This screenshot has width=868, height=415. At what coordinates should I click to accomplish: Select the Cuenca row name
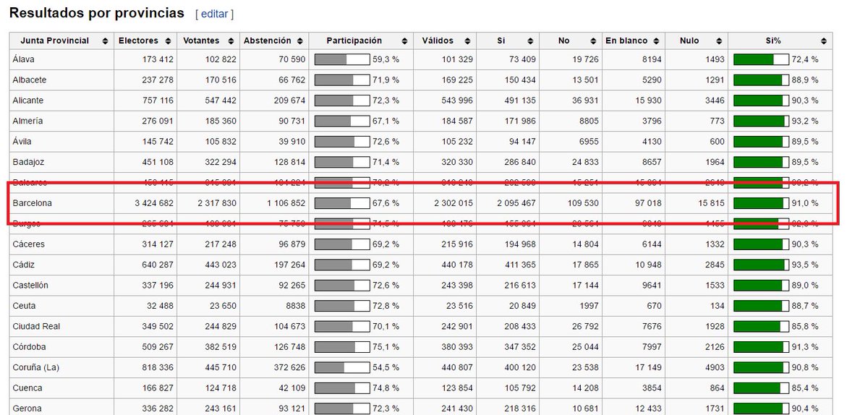(x=27, y=388)
